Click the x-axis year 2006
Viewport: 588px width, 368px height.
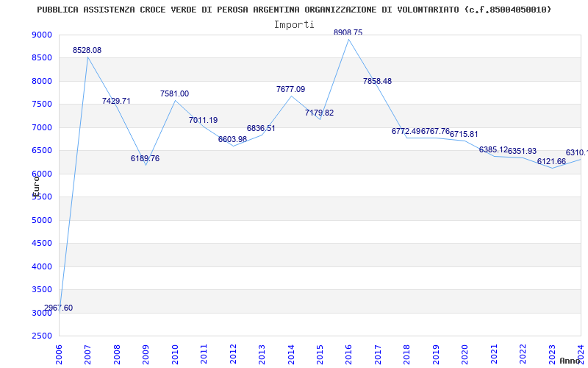point(59,354)
